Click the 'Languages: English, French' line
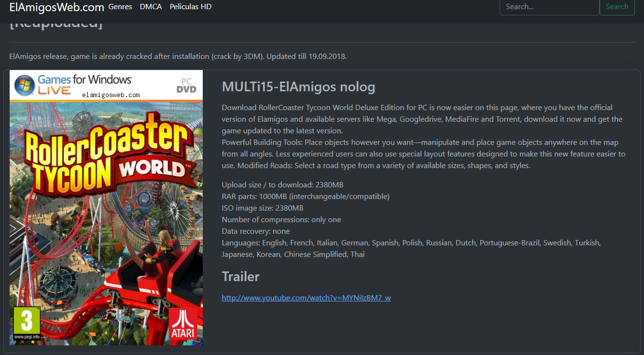Screen dimensions: 644x355 [411, 248]
